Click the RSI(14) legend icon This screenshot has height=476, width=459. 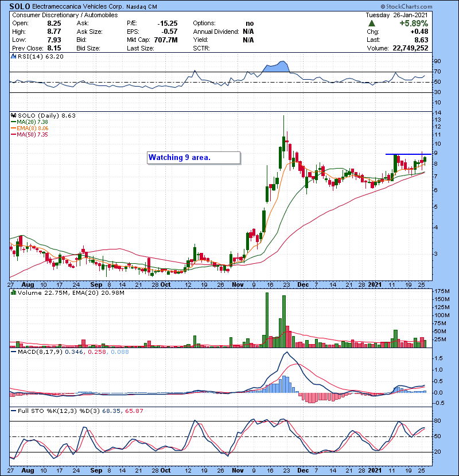pyautogui.click(x=13, y=56)
